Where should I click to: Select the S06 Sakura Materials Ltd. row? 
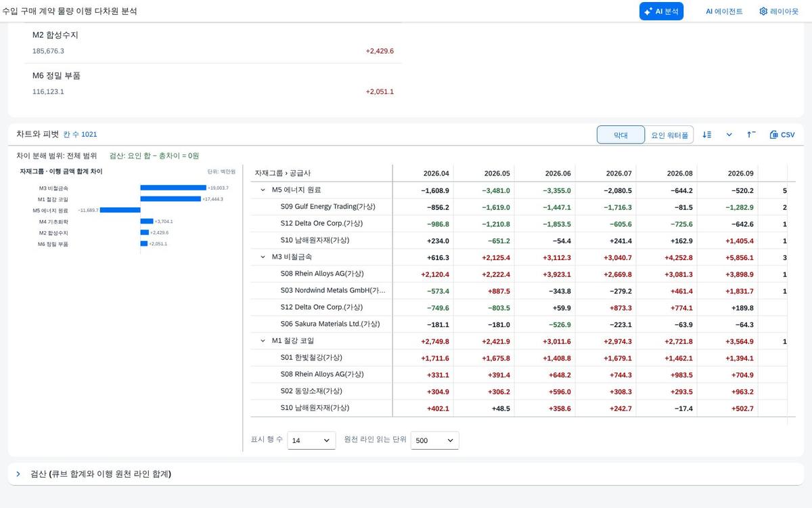click(330, 324)
